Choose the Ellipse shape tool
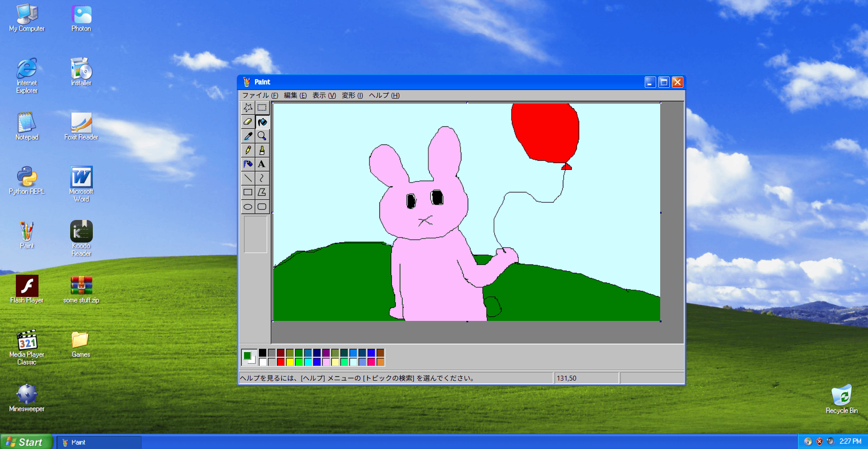 click(x=248, y=206)
